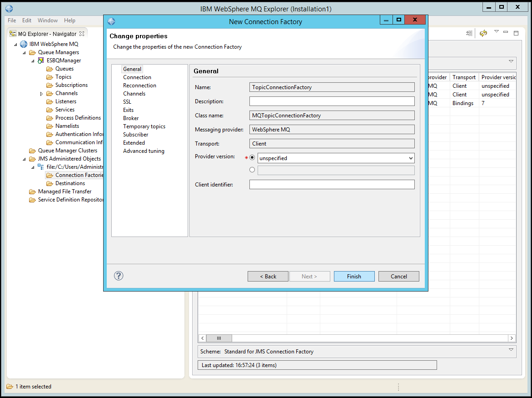Click the ESBQManager queue manager icon
The height and width of the screenshot is (398, 532).
pyautogui.click(x=41, y=60)
